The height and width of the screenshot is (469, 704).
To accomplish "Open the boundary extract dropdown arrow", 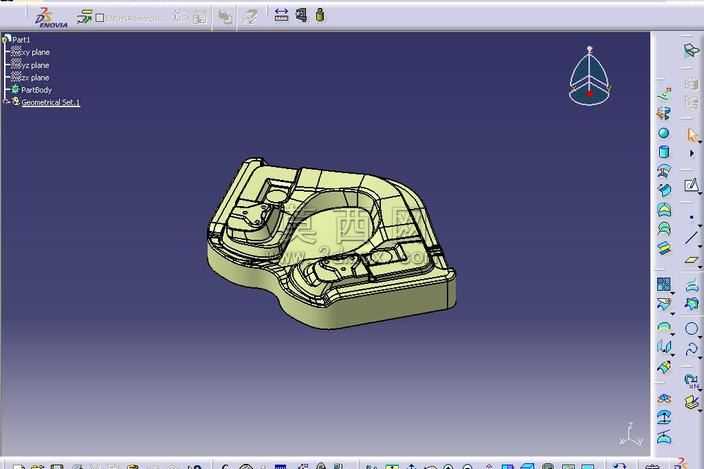I will [673, 334].
